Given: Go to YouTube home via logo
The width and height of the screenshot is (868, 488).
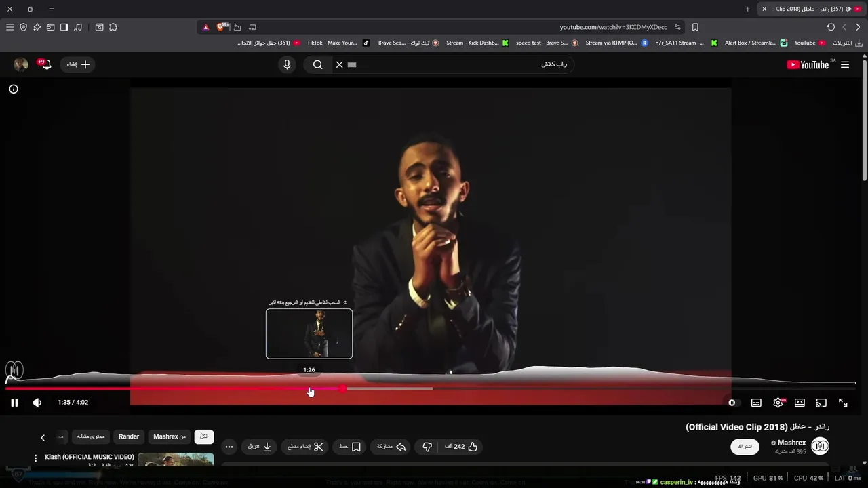Looking at the screenshot, I should (x=808, y=64).
